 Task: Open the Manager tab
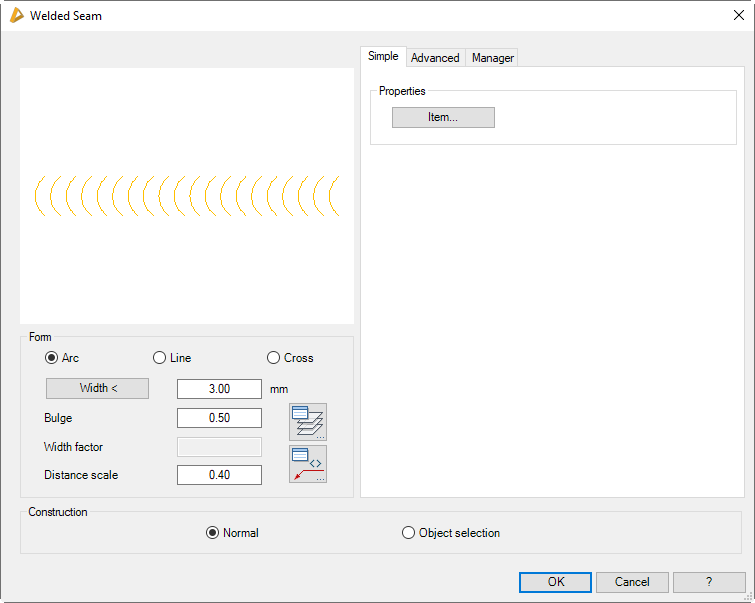click(492, 58)
